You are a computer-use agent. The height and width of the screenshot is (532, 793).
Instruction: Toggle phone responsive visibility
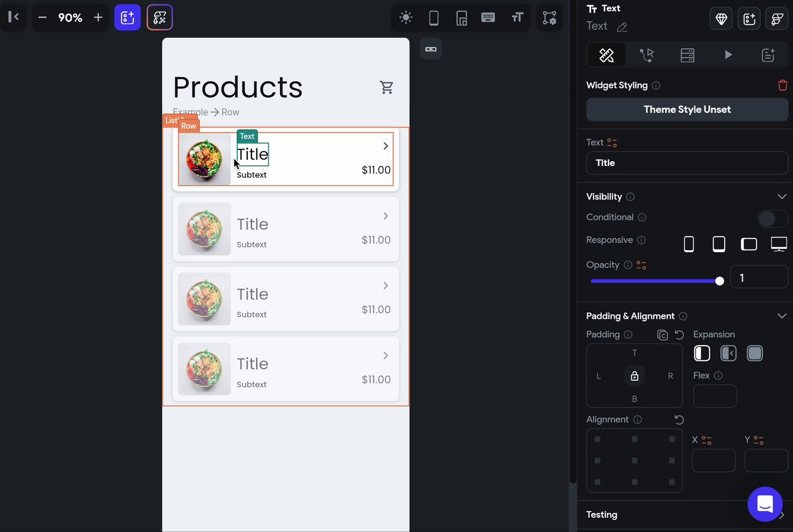pos(688,244)
